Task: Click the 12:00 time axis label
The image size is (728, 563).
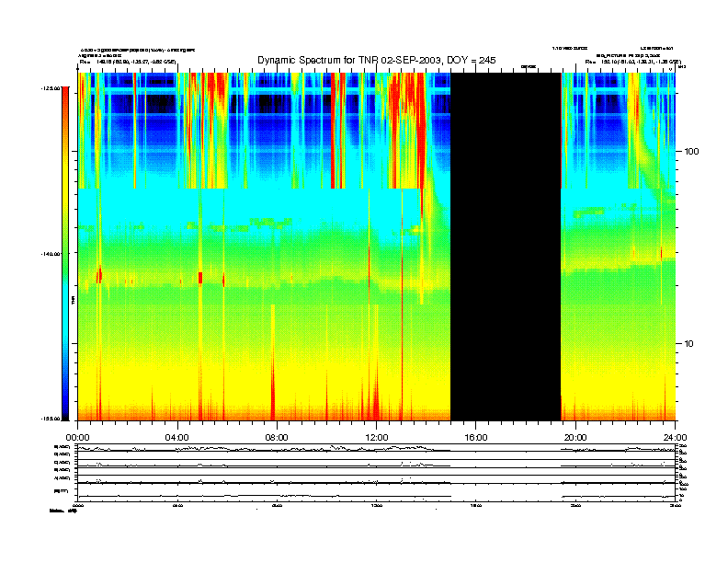Action: [377, 438]
